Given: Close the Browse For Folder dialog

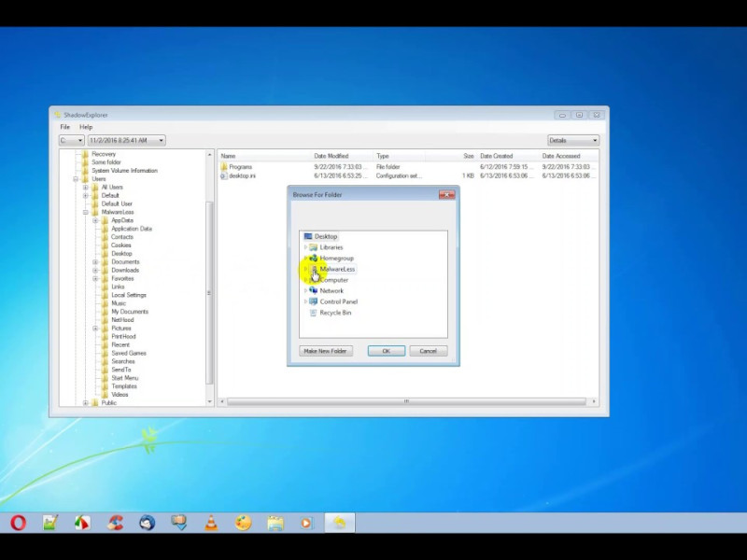Looking at the screenshot, I should click(447, 195).
